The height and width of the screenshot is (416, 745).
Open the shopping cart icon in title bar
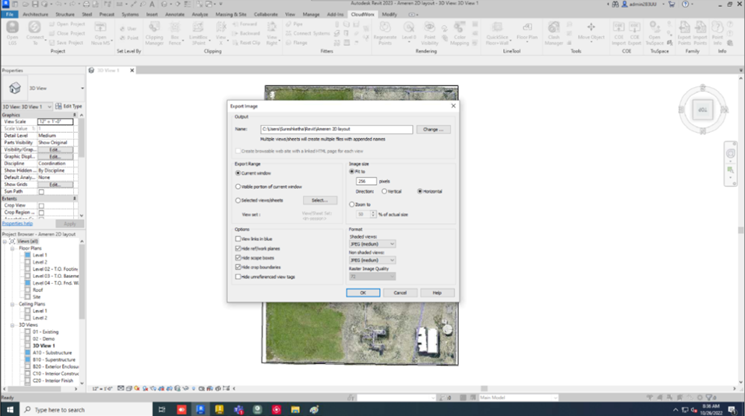(672, 4)
